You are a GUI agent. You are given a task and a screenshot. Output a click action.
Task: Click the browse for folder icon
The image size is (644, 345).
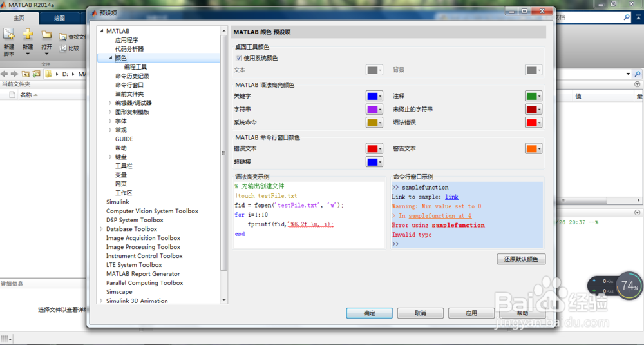coord(37,74)
